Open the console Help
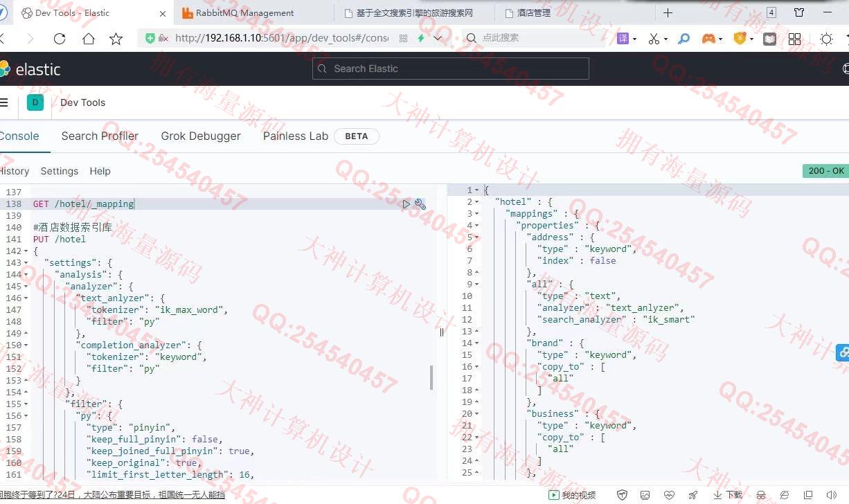 click(100, 171)
